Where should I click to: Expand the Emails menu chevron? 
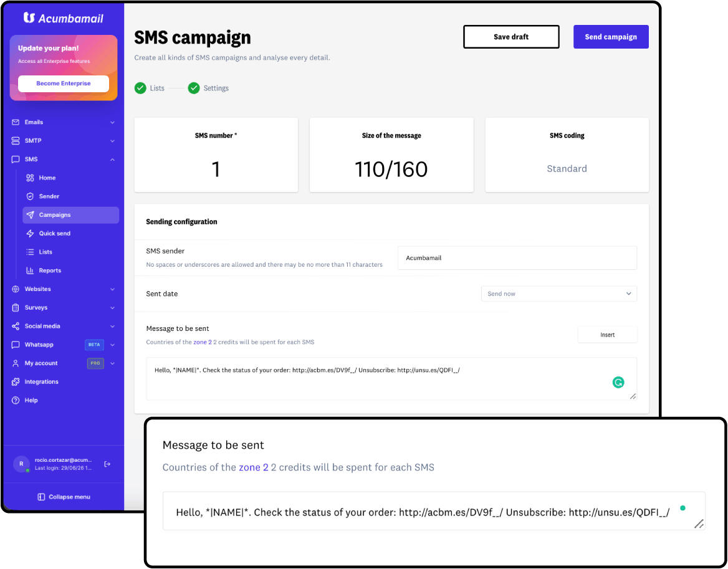coord(112,122)
